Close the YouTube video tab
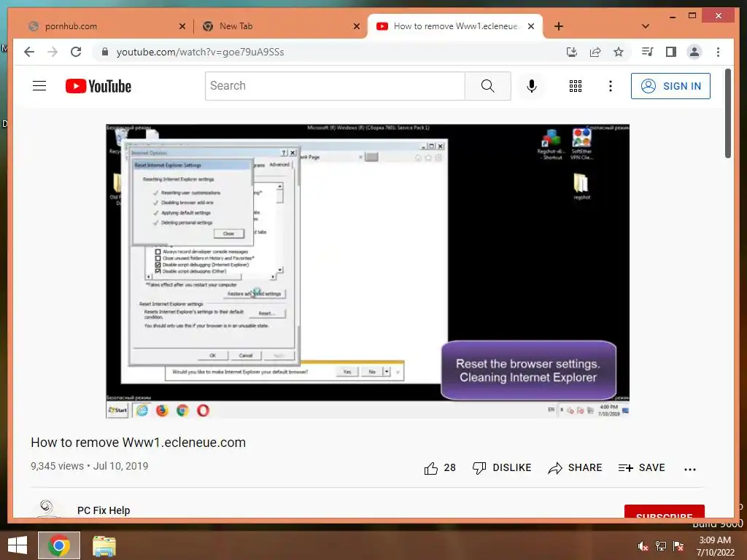This screenshot has width=747, height=560. point(531,26)
